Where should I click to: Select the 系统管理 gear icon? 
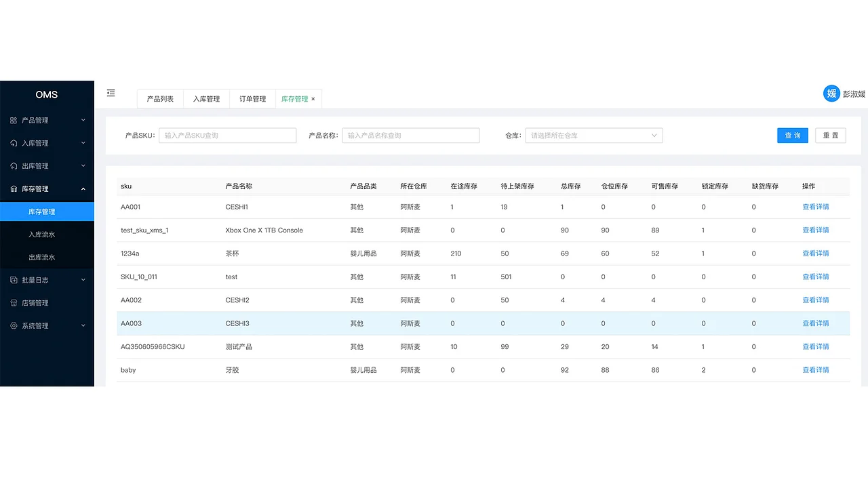pyautogui.click(x=15, y=325)
